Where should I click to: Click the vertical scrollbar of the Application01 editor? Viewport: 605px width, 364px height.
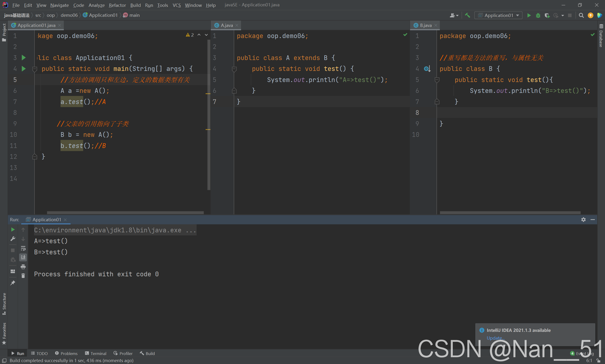(x=209, y=115)
